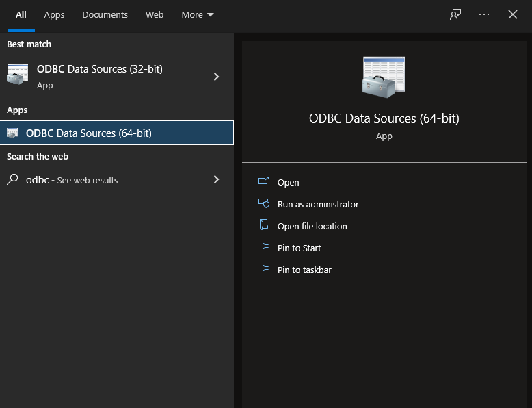Click the small ODBC 64-bit app icon in the Apps list

tap(12, 133)
